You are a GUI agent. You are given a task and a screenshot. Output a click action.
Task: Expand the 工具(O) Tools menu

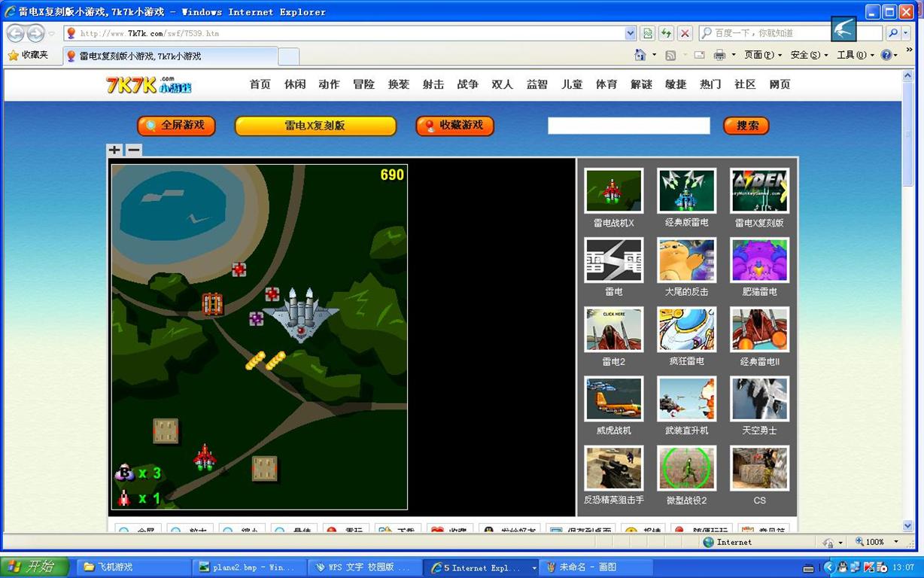point(856,55)
